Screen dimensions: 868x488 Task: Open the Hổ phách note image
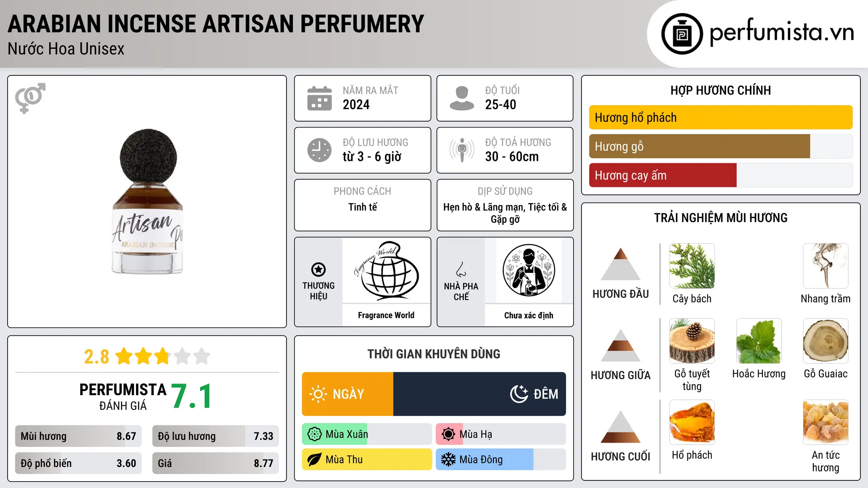click(x=692, y=422)
